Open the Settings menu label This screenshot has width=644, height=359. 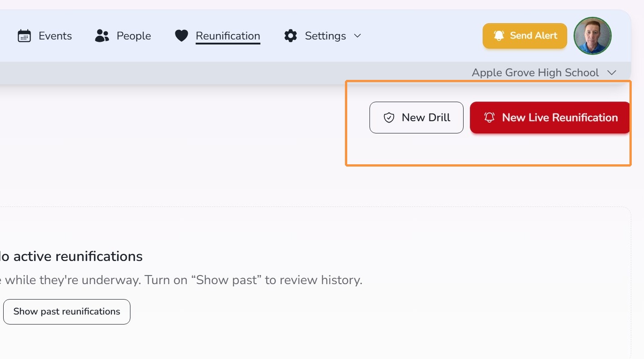(325, 36)
